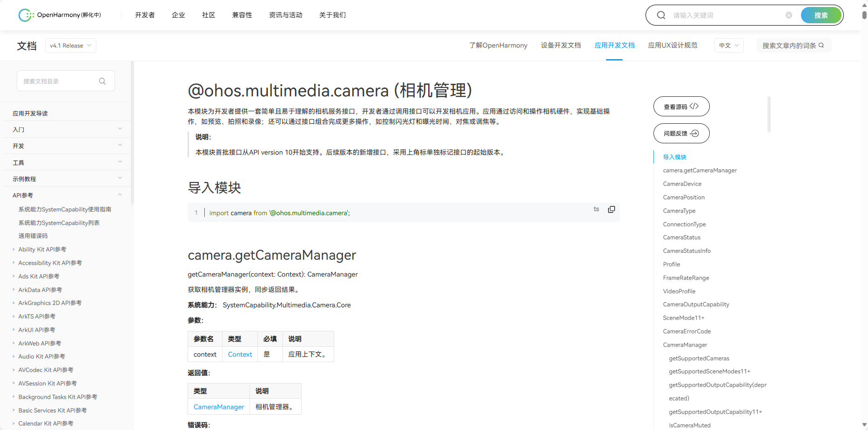
Task: Open 社区 in the top menu
Action: pos(209,15)
